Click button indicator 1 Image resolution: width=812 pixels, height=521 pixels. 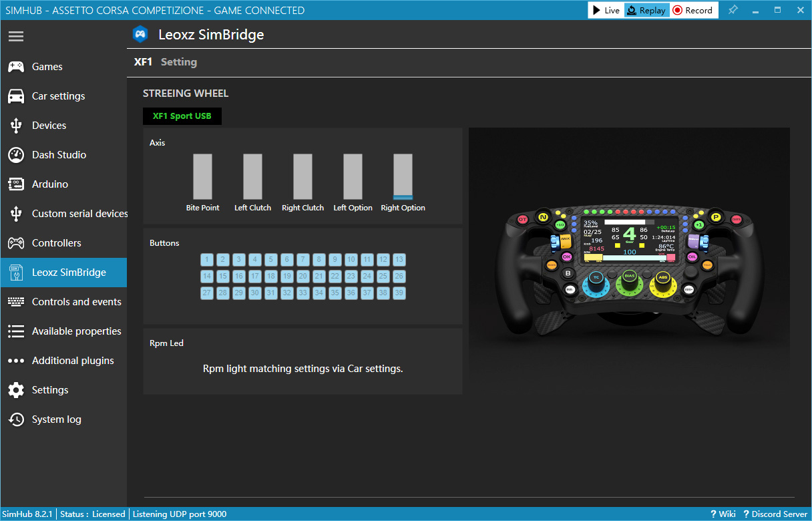click(207, 260)
